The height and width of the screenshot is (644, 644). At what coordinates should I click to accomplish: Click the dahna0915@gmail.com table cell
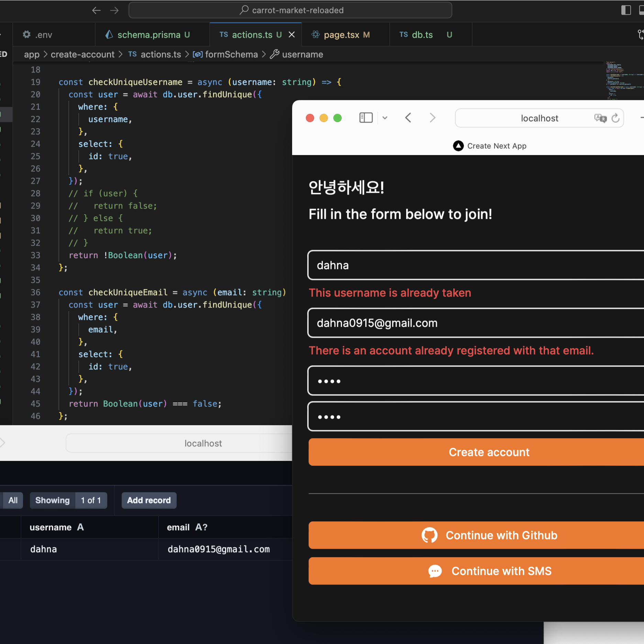[225, 549]
